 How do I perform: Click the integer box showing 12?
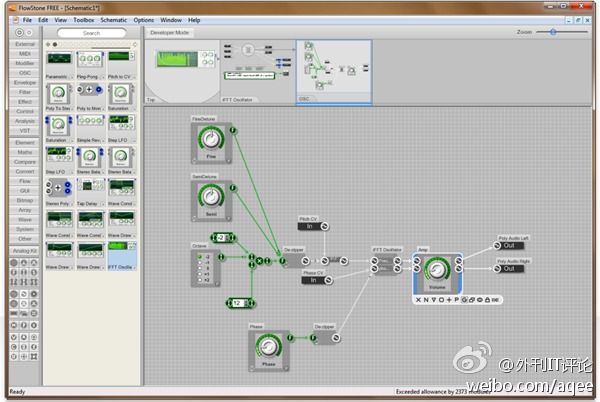tap(240, 303)
